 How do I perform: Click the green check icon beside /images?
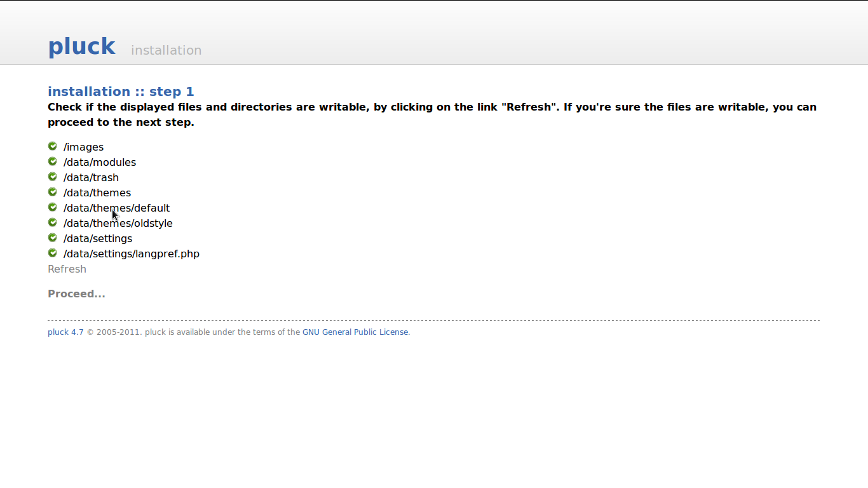tap(53, 146)
